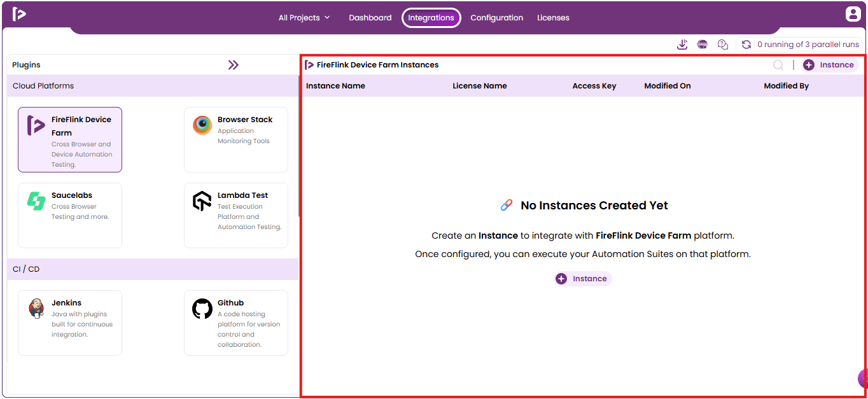Click the Plugins panel title
868x399 pixels.
[26, 65]
